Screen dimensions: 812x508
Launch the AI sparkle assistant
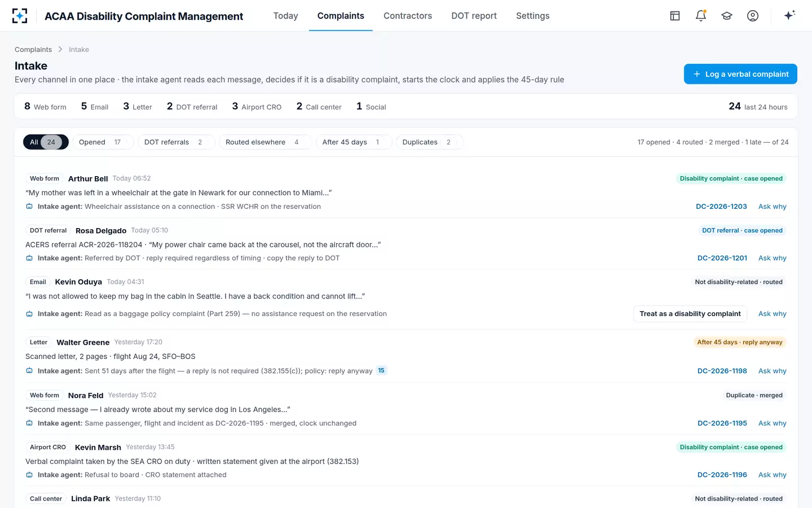pos(789,15)
